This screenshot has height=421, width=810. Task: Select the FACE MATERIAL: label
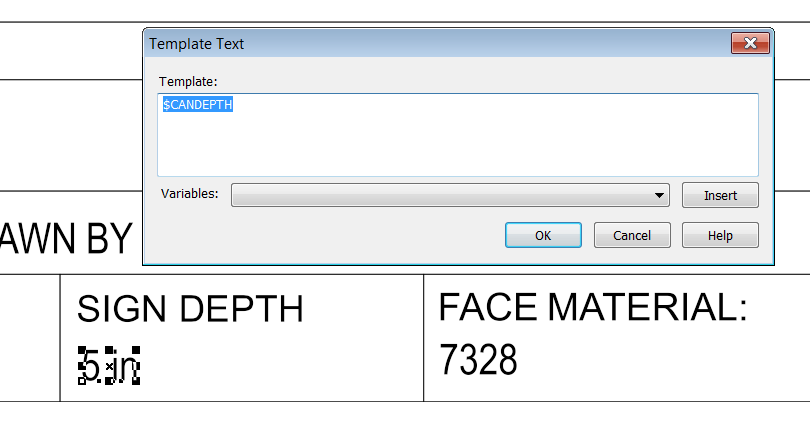click(x=592, y=308)
